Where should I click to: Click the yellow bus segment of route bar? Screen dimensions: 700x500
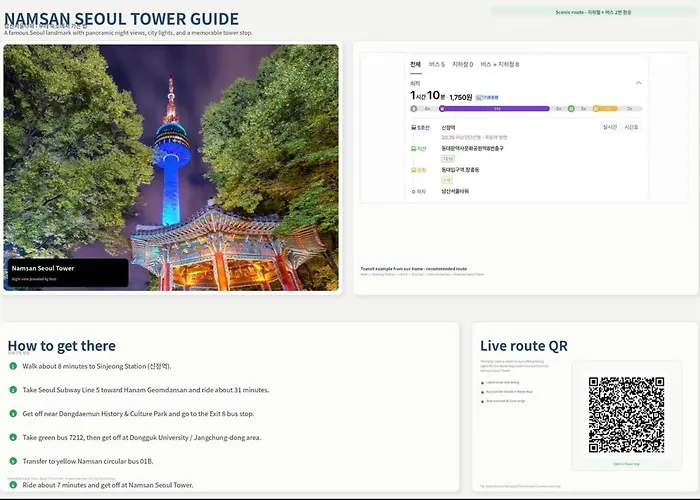tap(607, 108)
